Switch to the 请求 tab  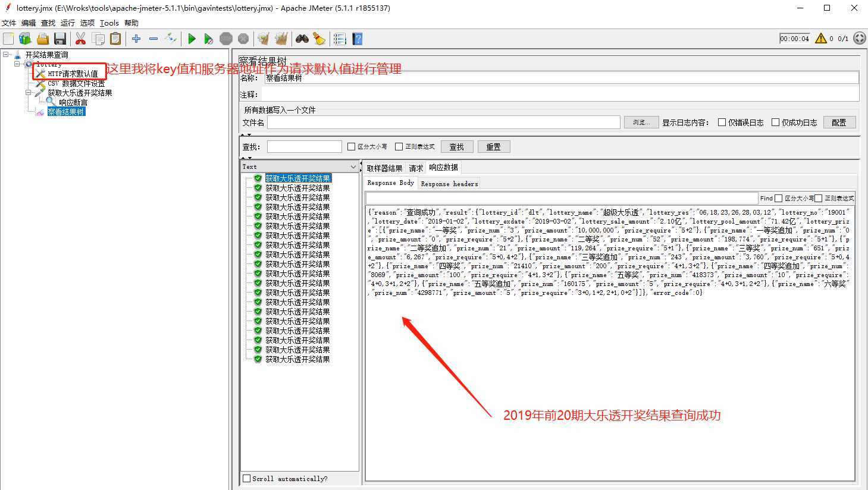tap(416, 168)
